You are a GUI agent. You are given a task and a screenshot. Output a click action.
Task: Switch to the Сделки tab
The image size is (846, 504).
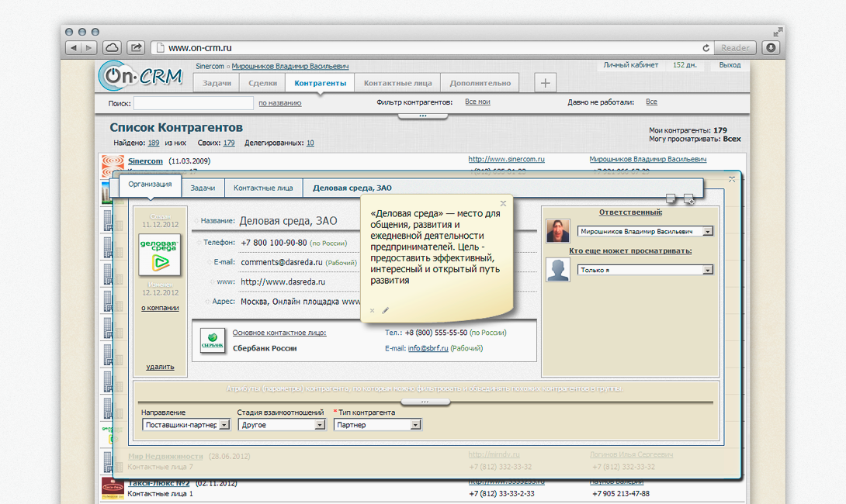[x=263, y=83]
